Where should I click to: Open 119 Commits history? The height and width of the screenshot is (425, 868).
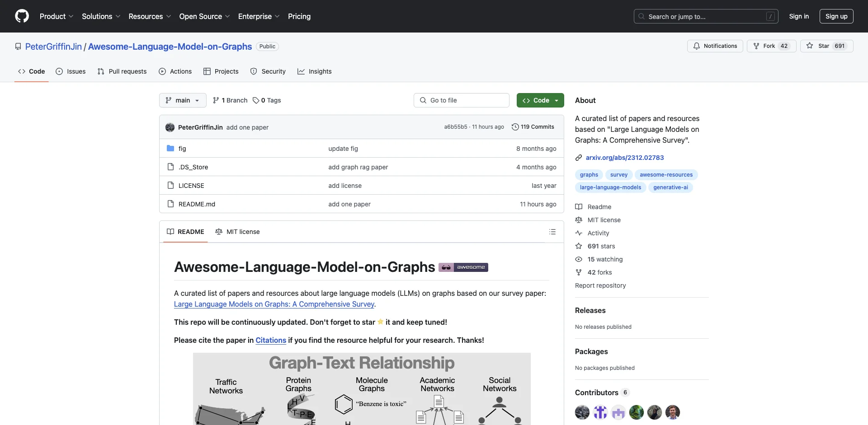(x=533, y=127)
